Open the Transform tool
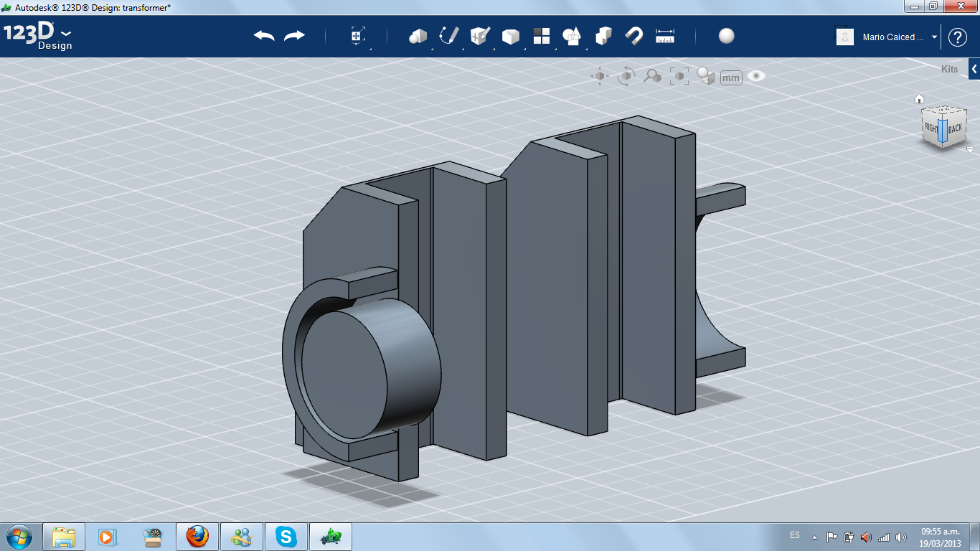Image resolution: width=980 pixels, height=551 pixels. [x=358, y=36]
